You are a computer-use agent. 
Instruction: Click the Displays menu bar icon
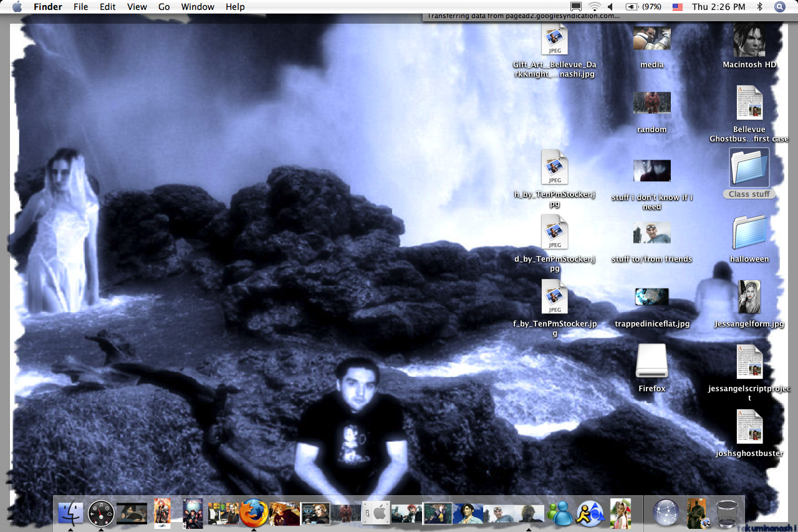tap(576, 7)
